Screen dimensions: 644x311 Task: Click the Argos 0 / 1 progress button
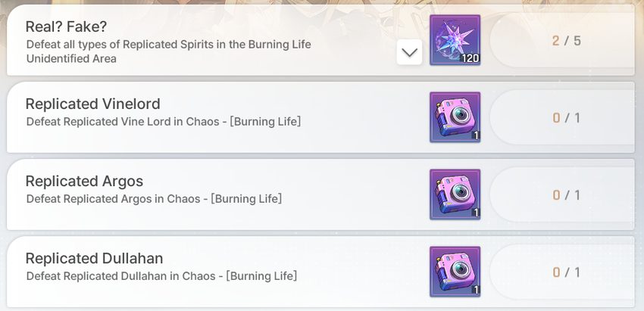tap(563, 195)
